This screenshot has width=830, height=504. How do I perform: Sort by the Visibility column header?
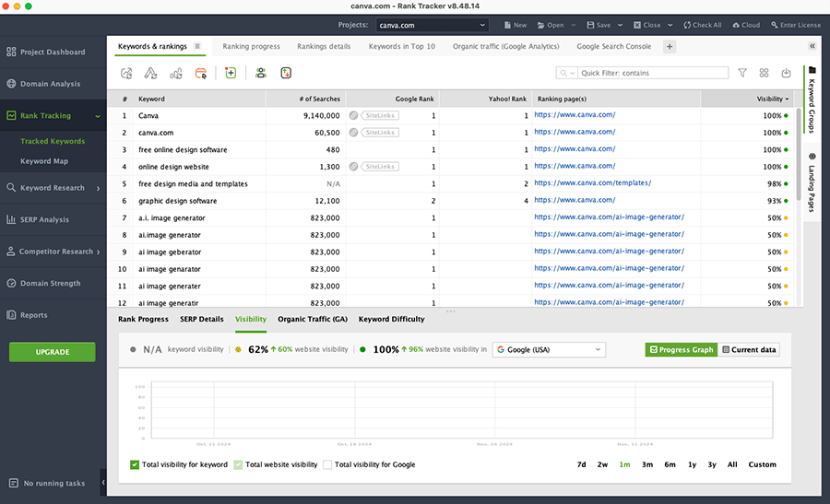(x=748, y=99)
